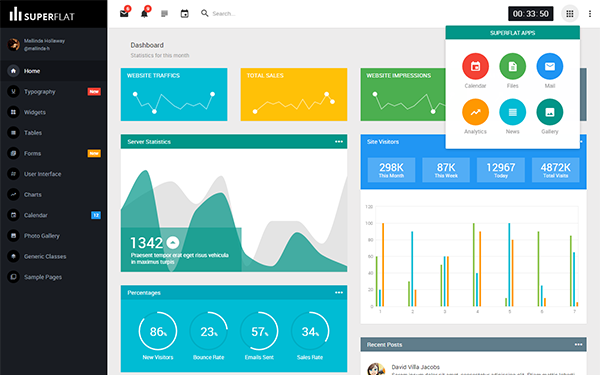Expand the Server Statistics panel options menu

click(x=339, y=142)
